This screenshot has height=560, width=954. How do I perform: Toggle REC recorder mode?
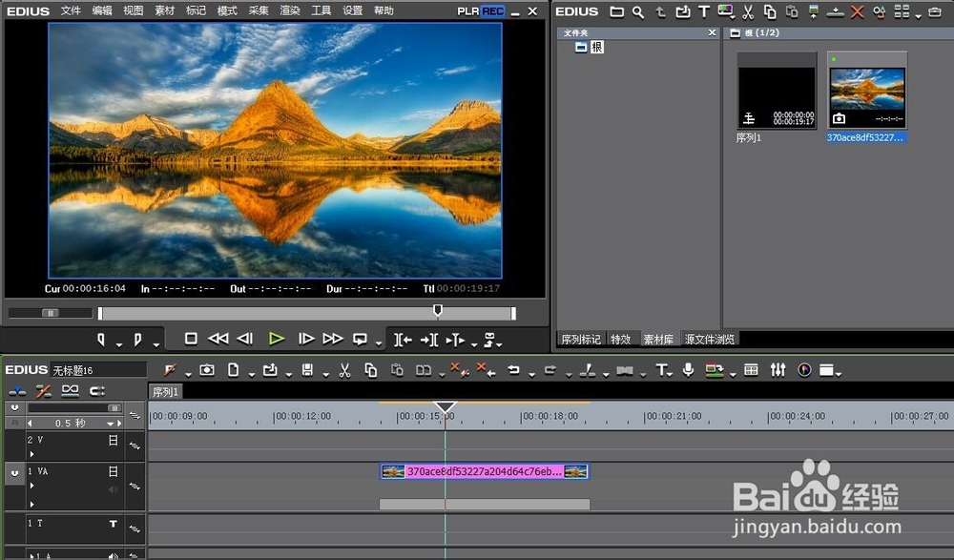pyautogui.click(x=493, y=10)
